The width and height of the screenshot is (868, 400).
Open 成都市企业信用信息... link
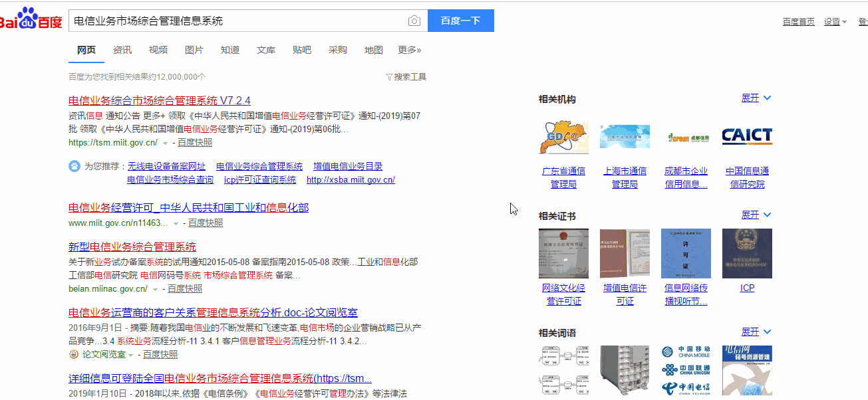pos(686,178)
